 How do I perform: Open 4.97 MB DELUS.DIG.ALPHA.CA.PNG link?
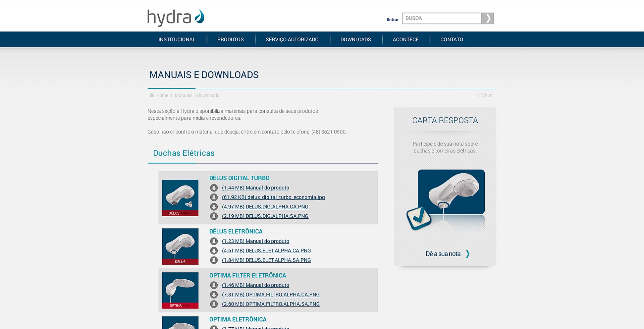[x=265, y=207]
